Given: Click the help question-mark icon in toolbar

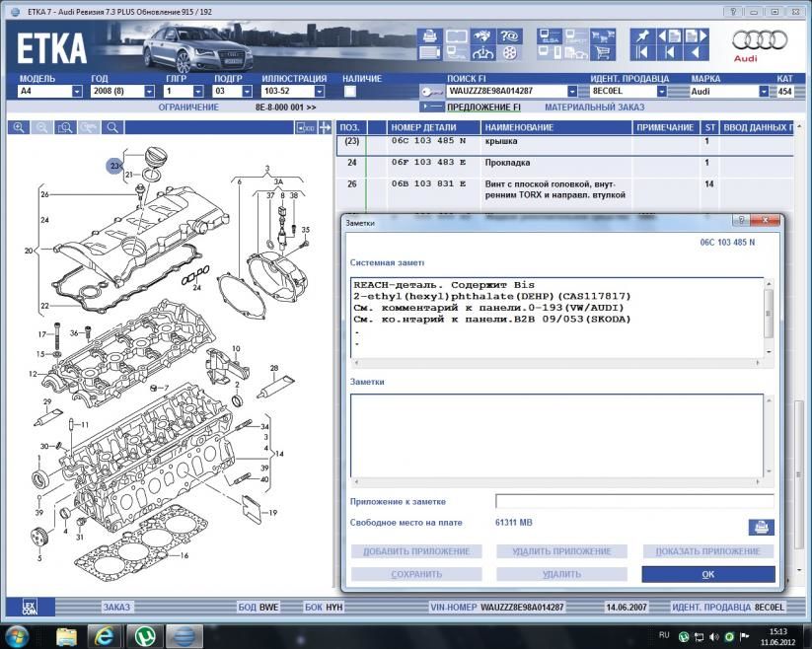Looking at the screenshot, I should (x=509, y=36).
